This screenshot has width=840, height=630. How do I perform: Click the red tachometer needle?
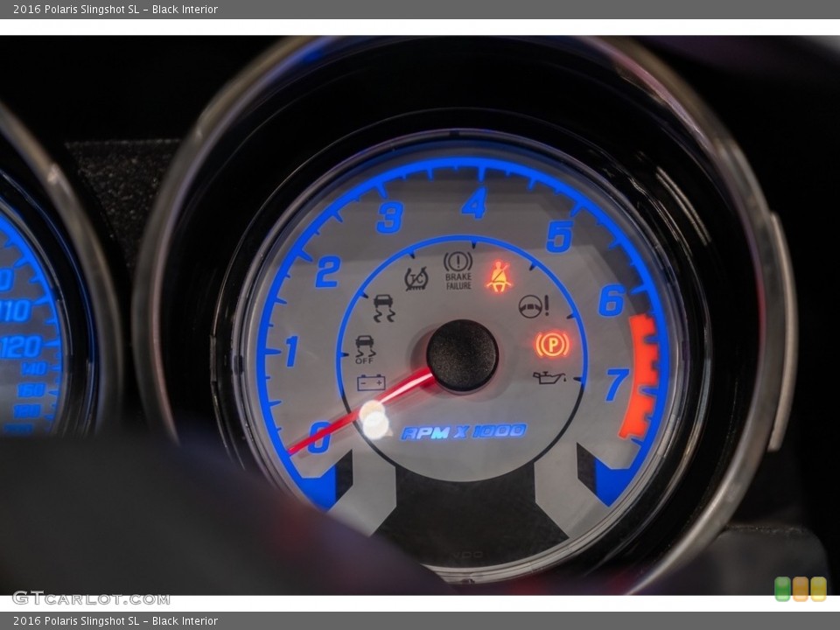[x=362, y=411]
